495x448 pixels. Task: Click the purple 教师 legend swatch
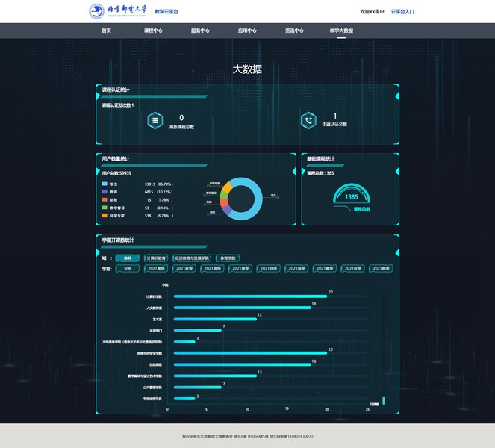(105, 192)
